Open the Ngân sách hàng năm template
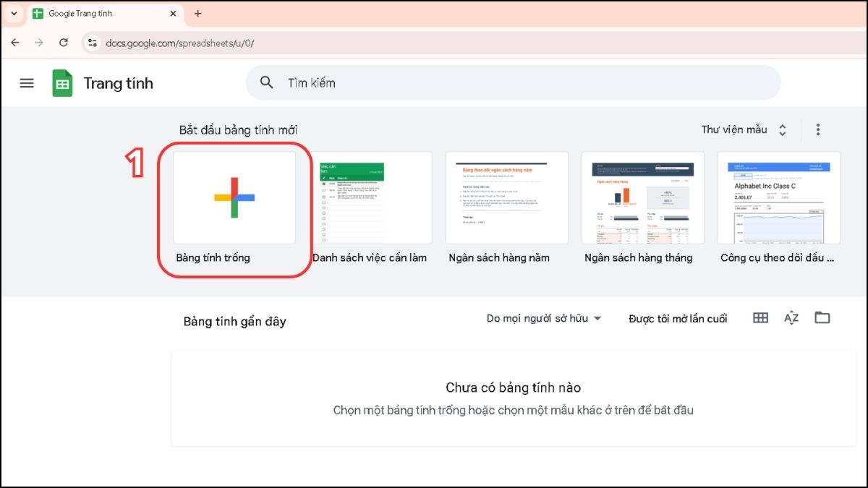This screenshot has width=868, height=488. click(507, 197)
